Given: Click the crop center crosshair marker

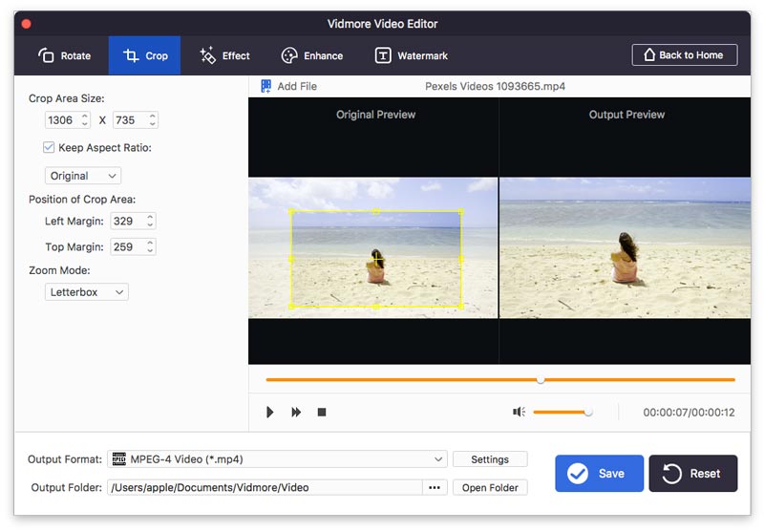Looking at the screenshot, I should (376, 259).
